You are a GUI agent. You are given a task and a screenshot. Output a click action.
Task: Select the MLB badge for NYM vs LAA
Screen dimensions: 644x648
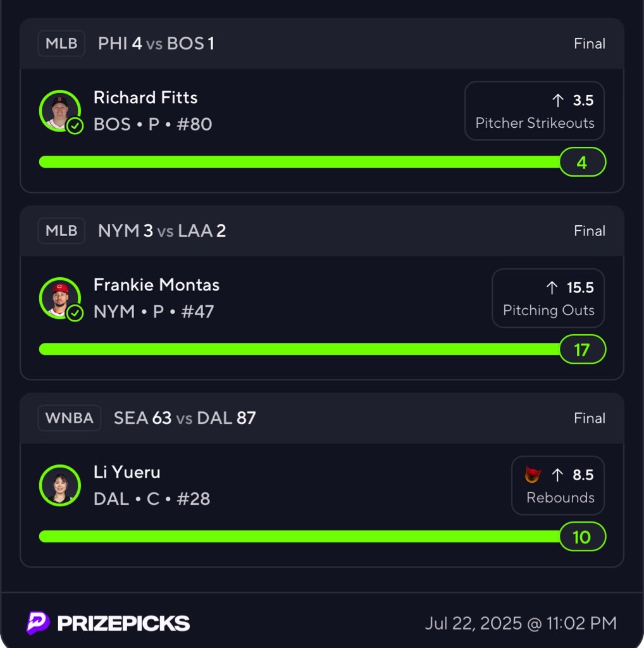pos(61,230)
